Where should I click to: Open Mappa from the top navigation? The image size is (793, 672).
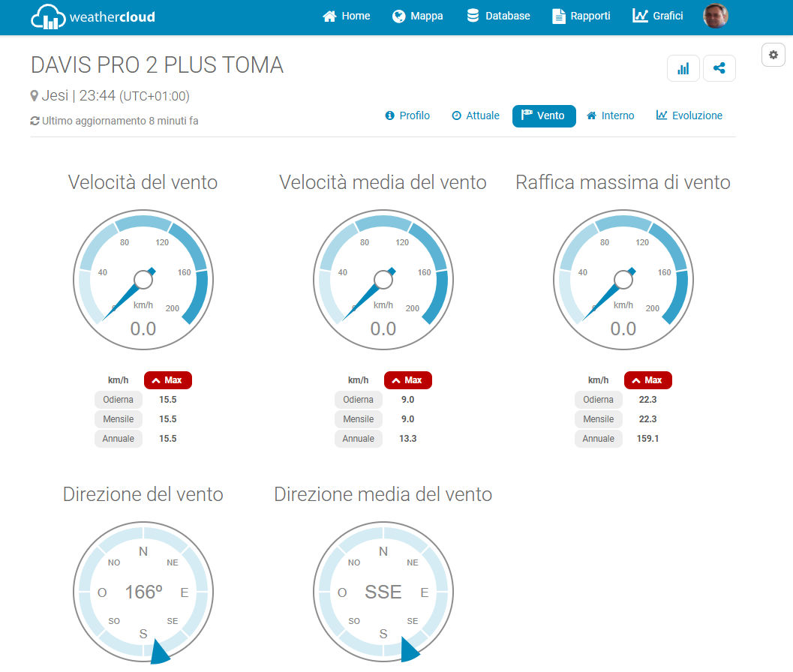click(418, 16)
